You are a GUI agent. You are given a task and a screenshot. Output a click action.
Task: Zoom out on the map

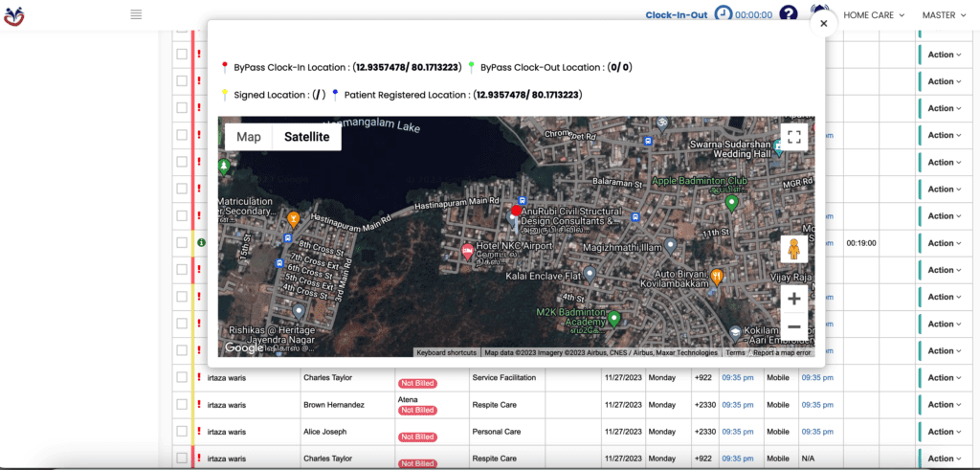[793, 327]
